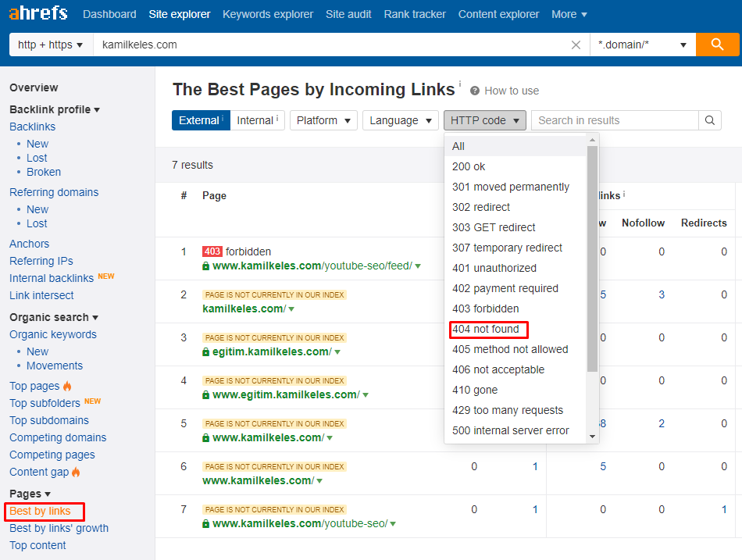Click the flame icon next to Content gap
The image size is (742, 560).
coord(76,472)
